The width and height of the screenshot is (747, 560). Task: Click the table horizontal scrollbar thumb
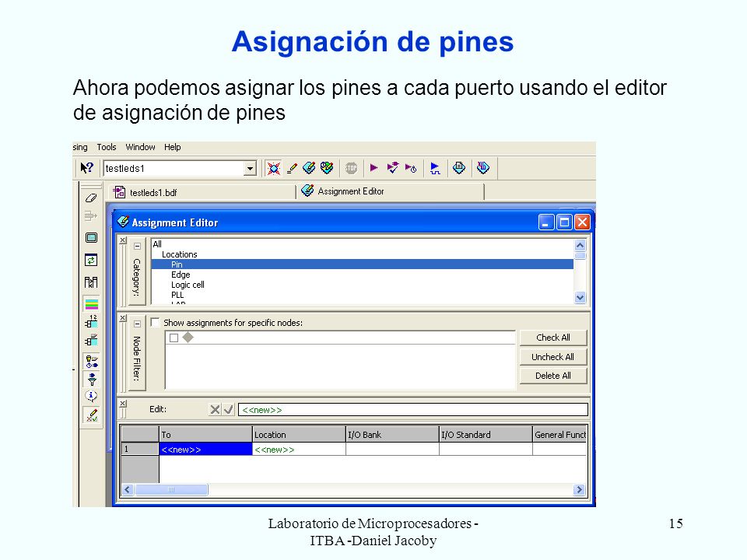[171, 489]
